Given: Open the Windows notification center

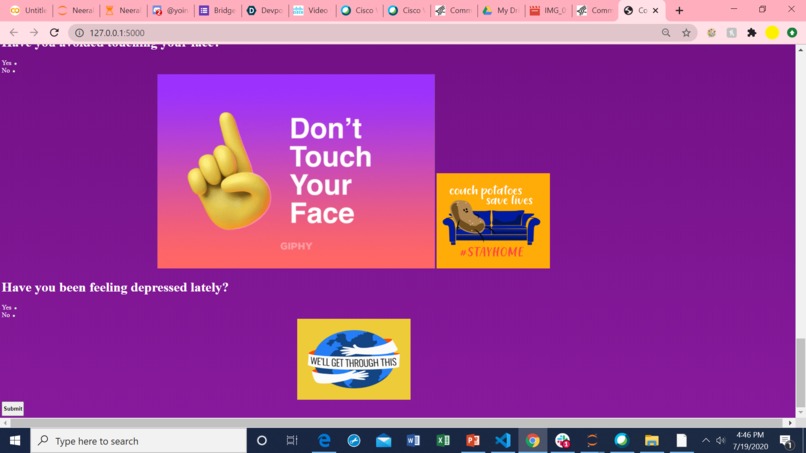Looking at the screenshot, I should pyautogui.click(x=785, y=441).
